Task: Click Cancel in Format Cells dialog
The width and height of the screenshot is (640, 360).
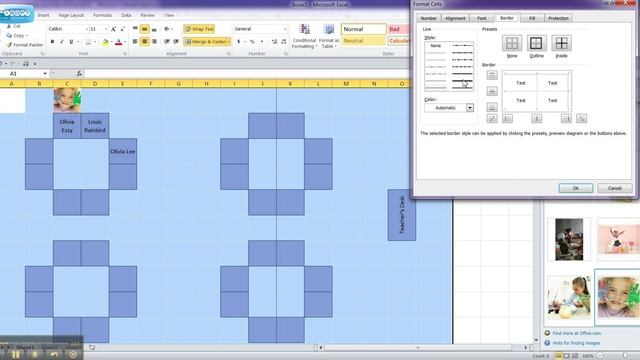Action: click(614, 188)
